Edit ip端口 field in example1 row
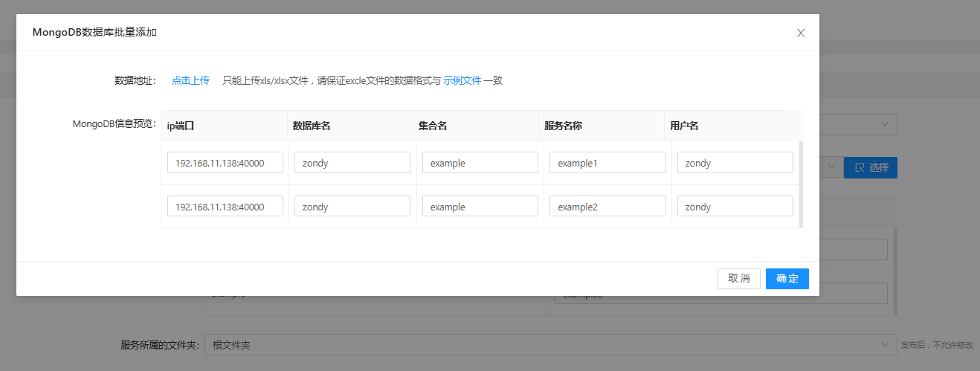Image resolution: width=980 pixels, height=371 pixels. [x=225, y=163]
